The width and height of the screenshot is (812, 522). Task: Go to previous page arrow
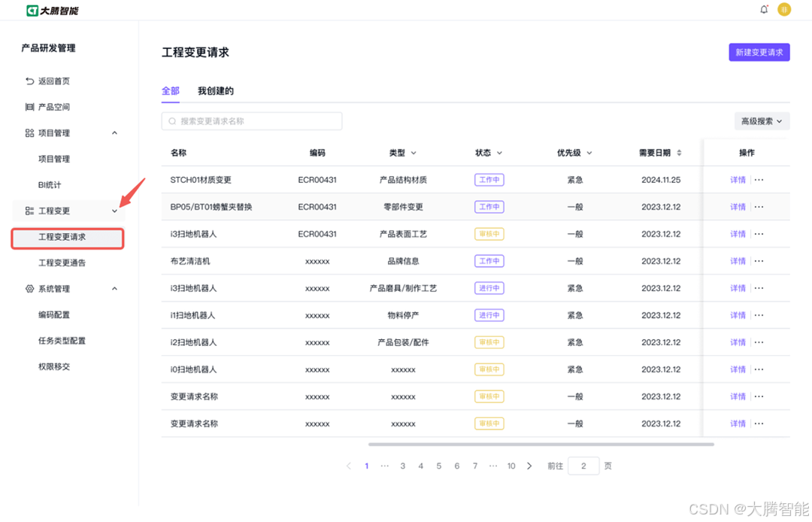(x=349, y=466)
